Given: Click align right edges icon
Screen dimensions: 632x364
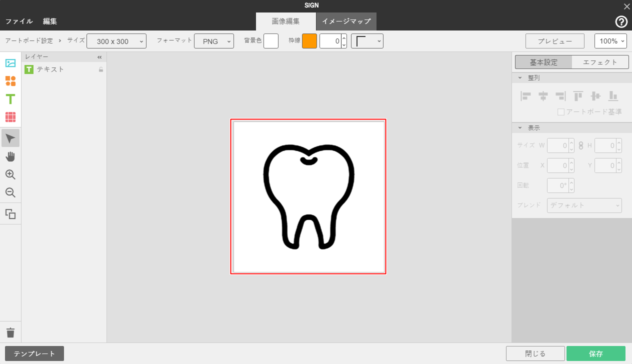Looking at the screenshot, I should pos(560,96).
